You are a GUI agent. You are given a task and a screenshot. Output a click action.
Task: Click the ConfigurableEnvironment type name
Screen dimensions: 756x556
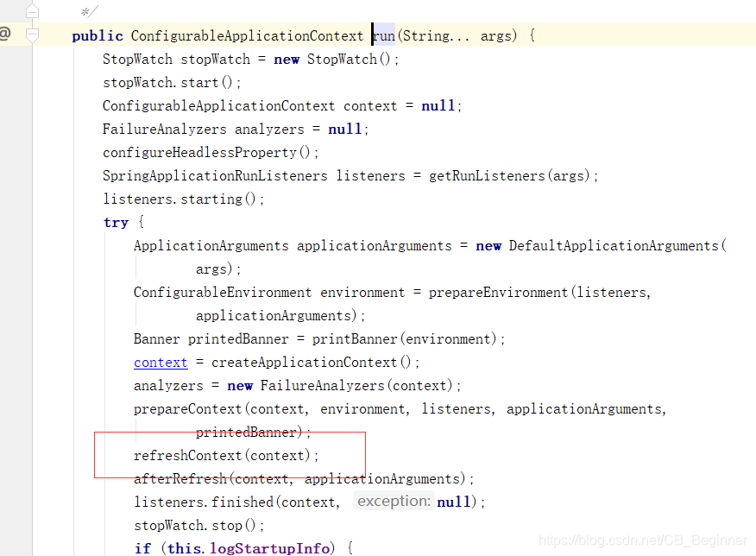click(223, 293)
